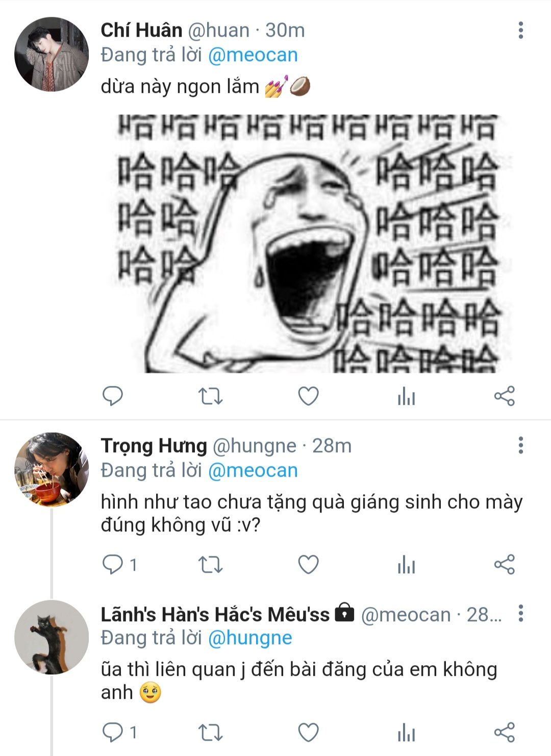Share Trọng Hưng's tweet
Screen dimensions: 551x756
coord(504,565)
